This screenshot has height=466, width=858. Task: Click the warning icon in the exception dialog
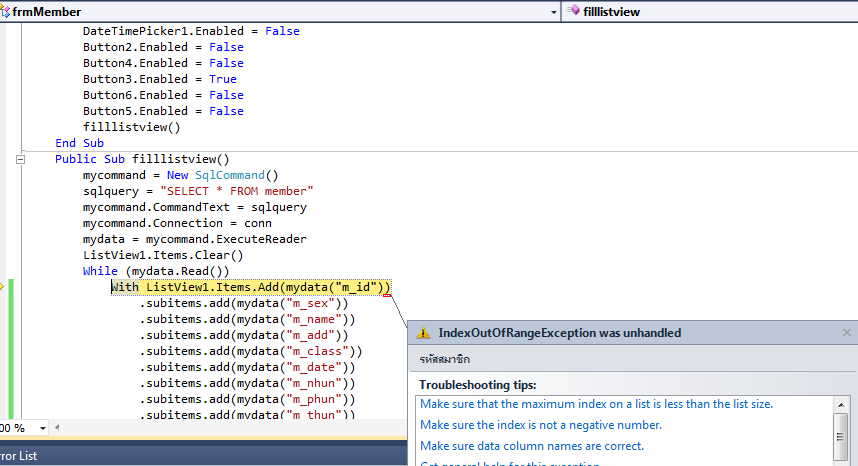[424, 333]
